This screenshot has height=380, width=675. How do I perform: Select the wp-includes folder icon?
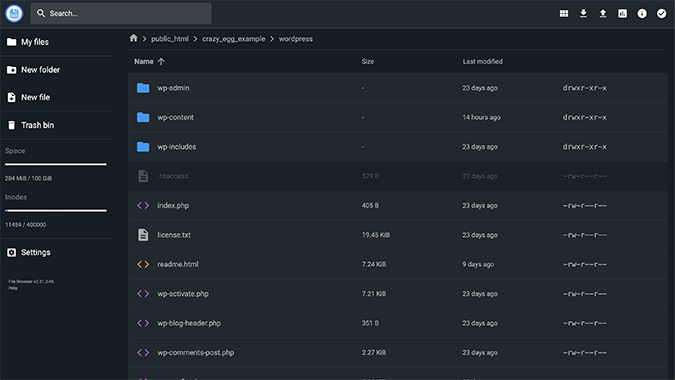143,147
